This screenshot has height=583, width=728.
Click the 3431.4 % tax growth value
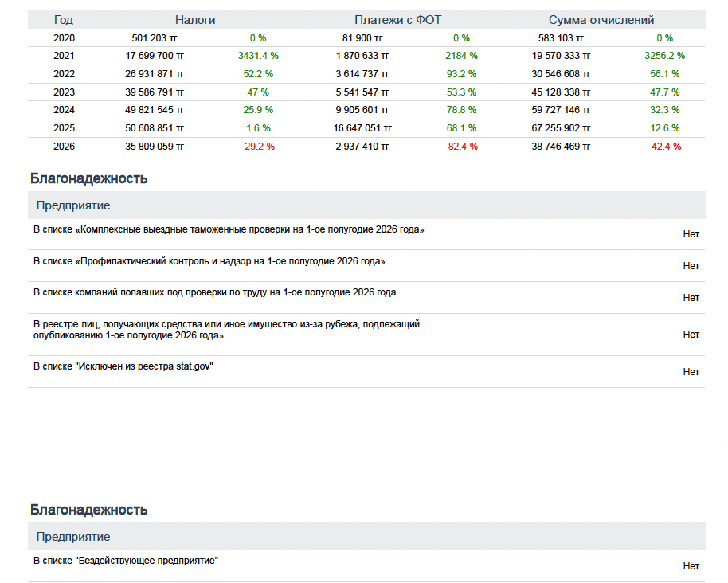click(258, 56)
